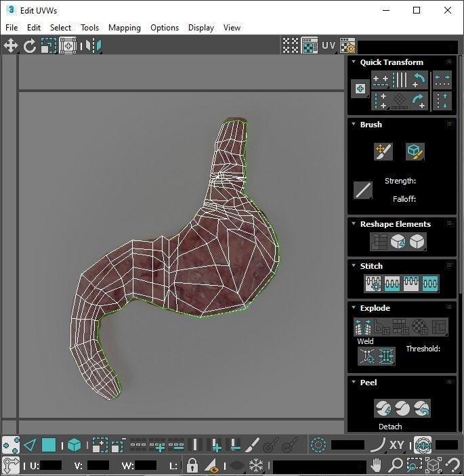Open the Options menu
The height and width of the screenshot is (476, 464).
[x=165, y=28]
